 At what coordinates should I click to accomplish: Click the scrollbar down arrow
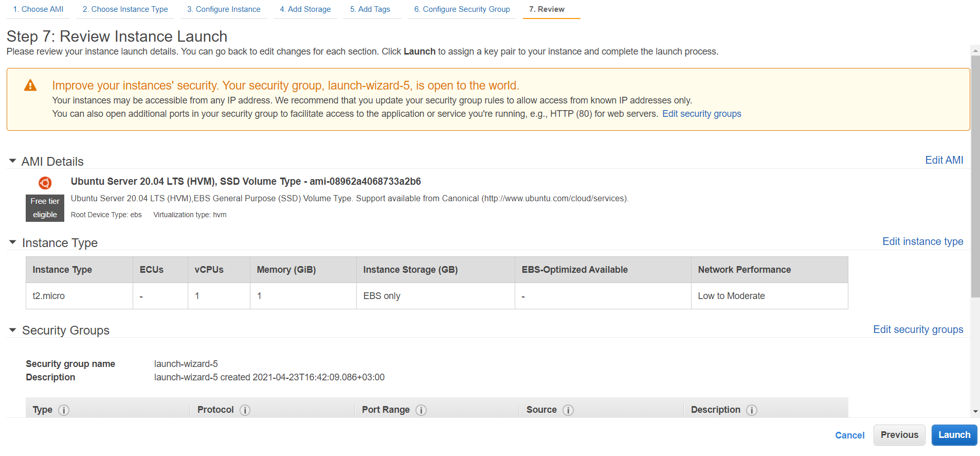pyautogui.click(x=975, y=411)
